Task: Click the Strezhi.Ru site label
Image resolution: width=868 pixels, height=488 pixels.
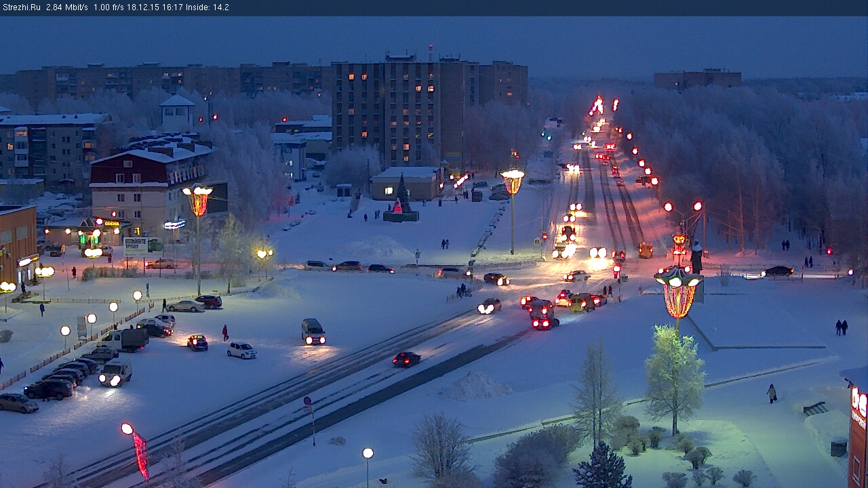Action: pyautogui.click(x=22, y=7)
